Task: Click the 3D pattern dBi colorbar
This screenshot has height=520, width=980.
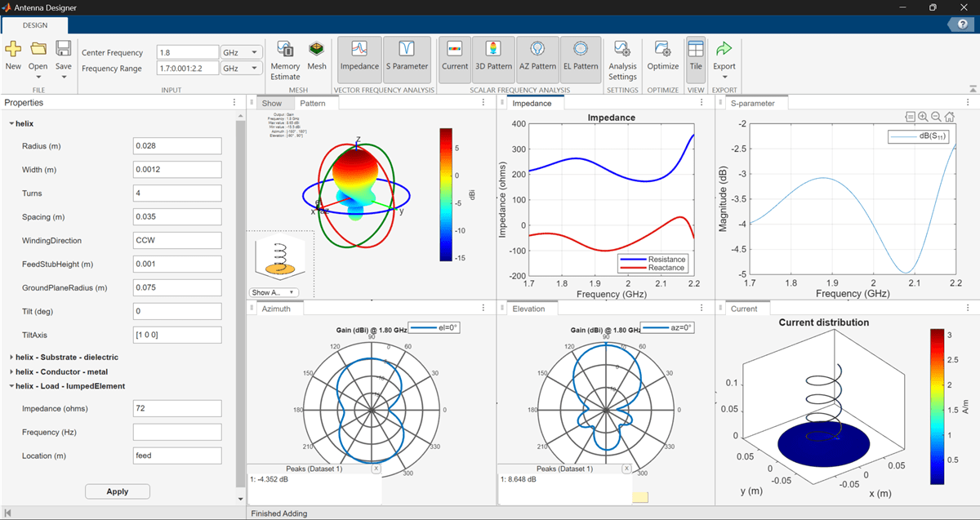Action: click(x=445, y=194)
